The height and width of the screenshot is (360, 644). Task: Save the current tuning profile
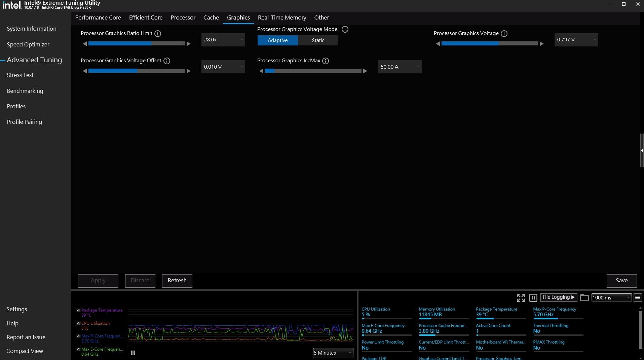[x=621, y=281]
